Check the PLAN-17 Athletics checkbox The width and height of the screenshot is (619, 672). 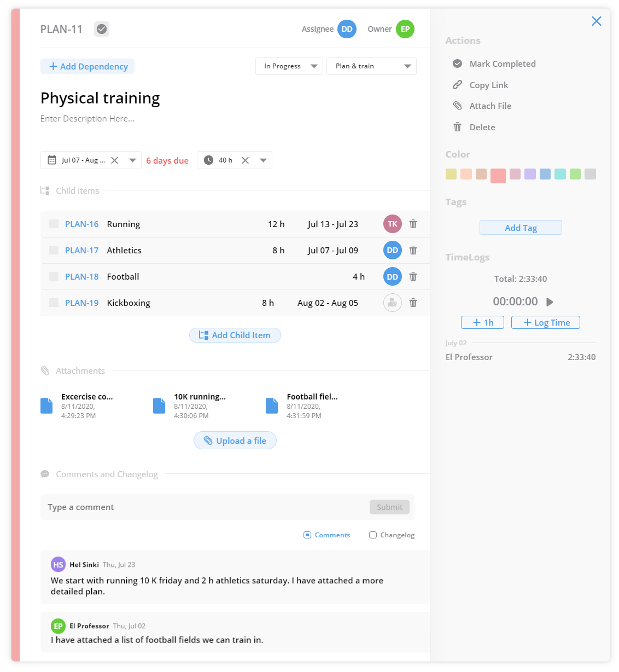pos(54,250)
